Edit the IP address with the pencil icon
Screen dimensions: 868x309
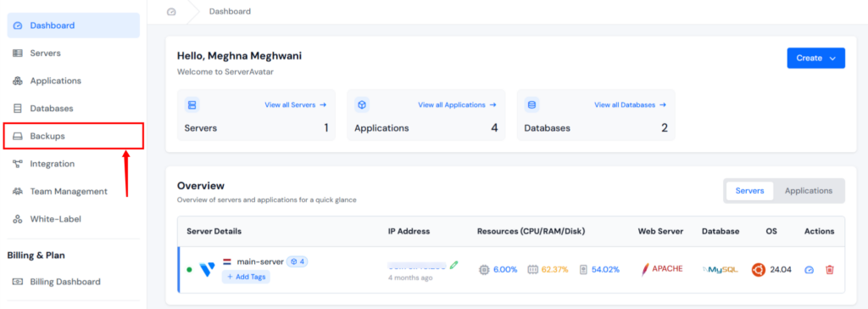[x=454, y=265]
